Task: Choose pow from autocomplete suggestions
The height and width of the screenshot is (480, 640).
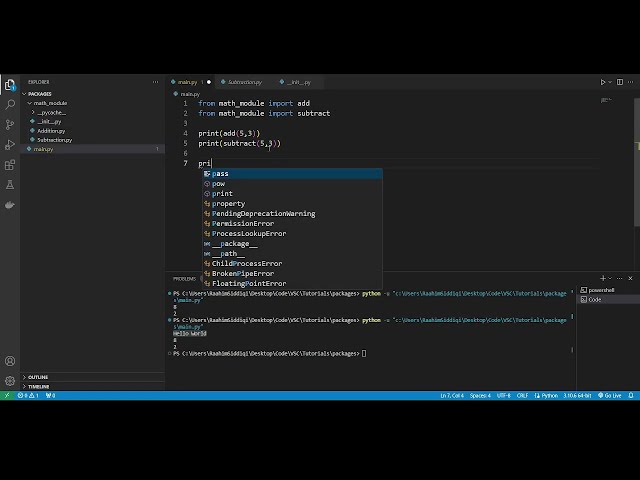Action: 293,184
